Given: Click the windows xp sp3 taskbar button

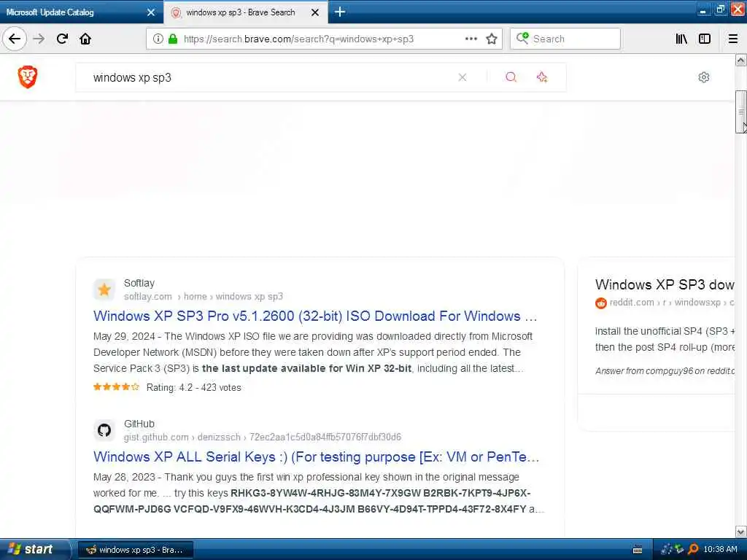Looking at the screenshot, I should tap(136, 550).
